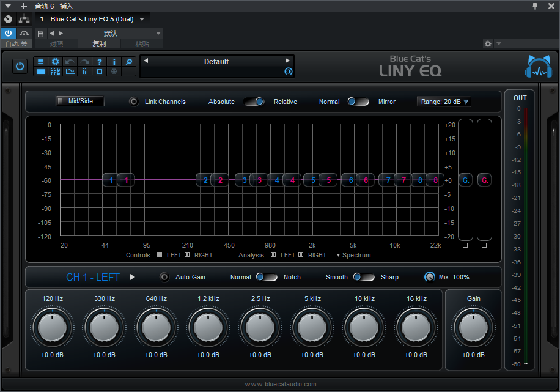Screen dimensions: 560x392
Task: Open plugin settings gear in toolbar
Action: (56, 62)
